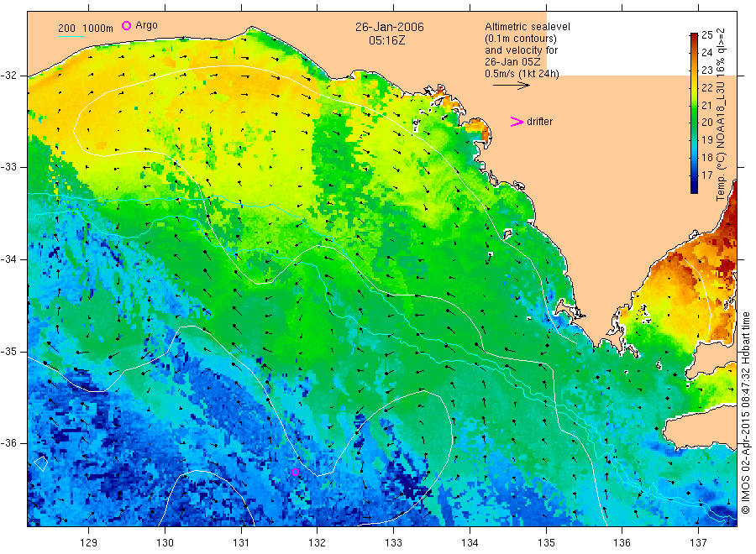Click the longitude label 134
The image size is (756, 554).
pyautogui.click(x=470, y=543)
